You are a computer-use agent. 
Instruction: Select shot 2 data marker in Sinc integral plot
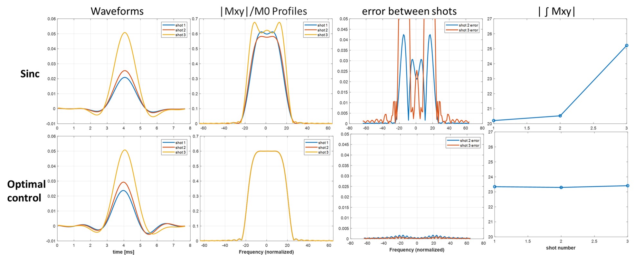pyautogui.click(x=560, y=116)
